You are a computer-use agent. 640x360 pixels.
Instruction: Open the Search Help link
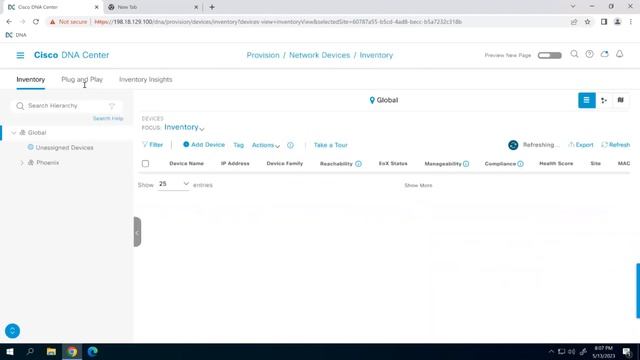(x=108, y=118)
